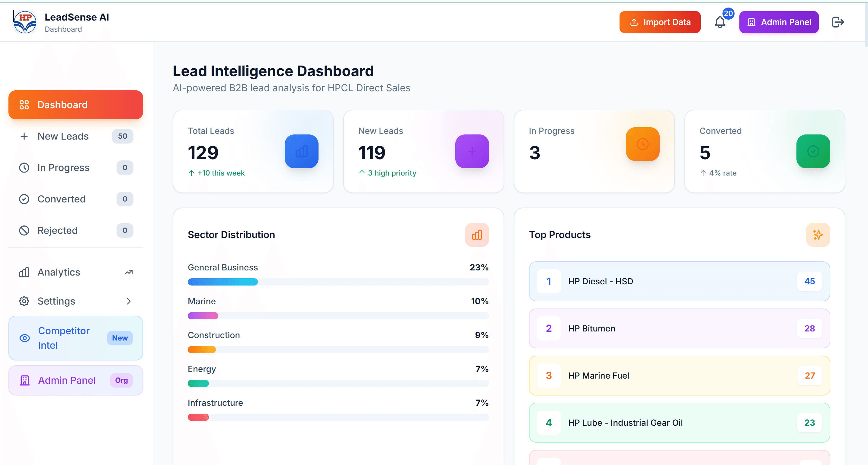Select the HP Marine Fuel product row

(679, 376)
